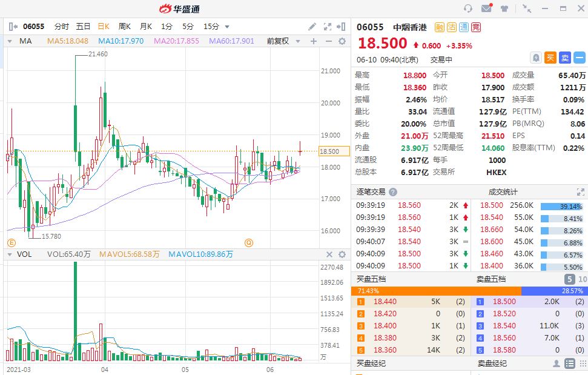Screen dimensions: 588x375
Task: Select ask level 3 at 18.540
Action: 530,326
